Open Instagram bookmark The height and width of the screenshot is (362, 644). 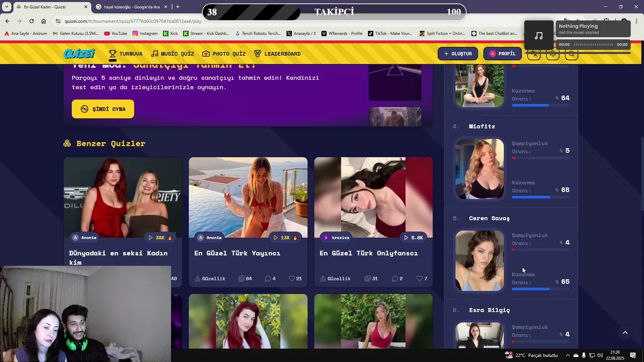click(145, 34)
